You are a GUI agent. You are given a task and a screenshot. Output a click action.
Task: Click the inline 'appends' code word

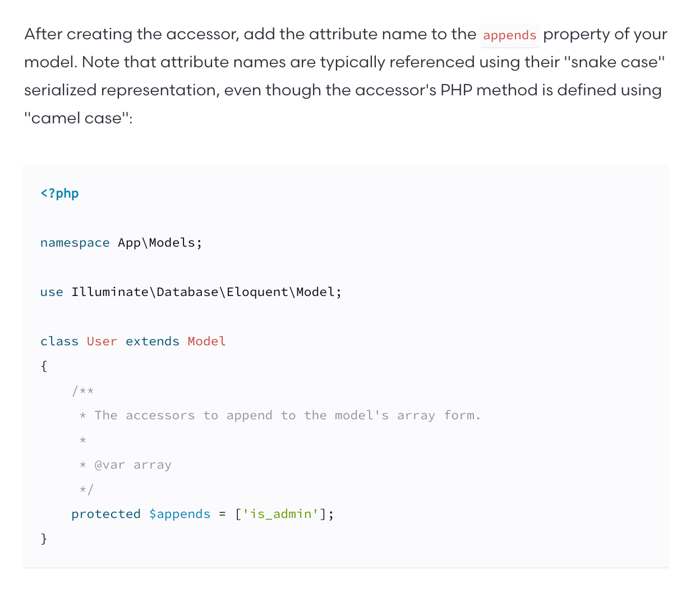[510, 35]
